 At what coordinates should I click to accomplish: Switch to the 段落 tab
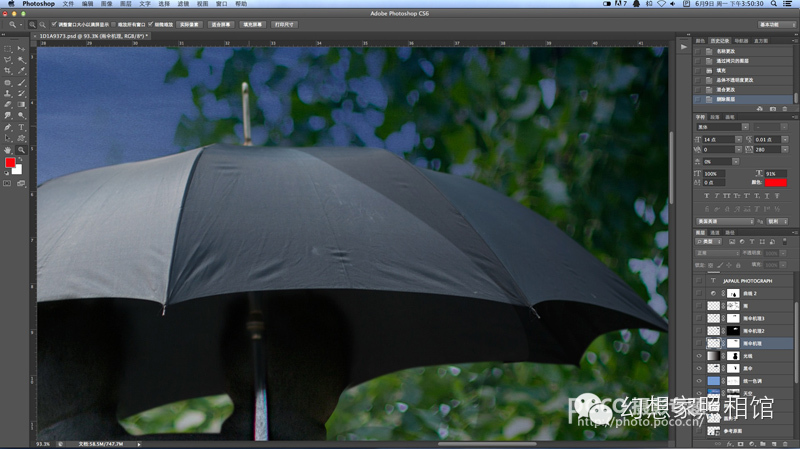[715, 117]
